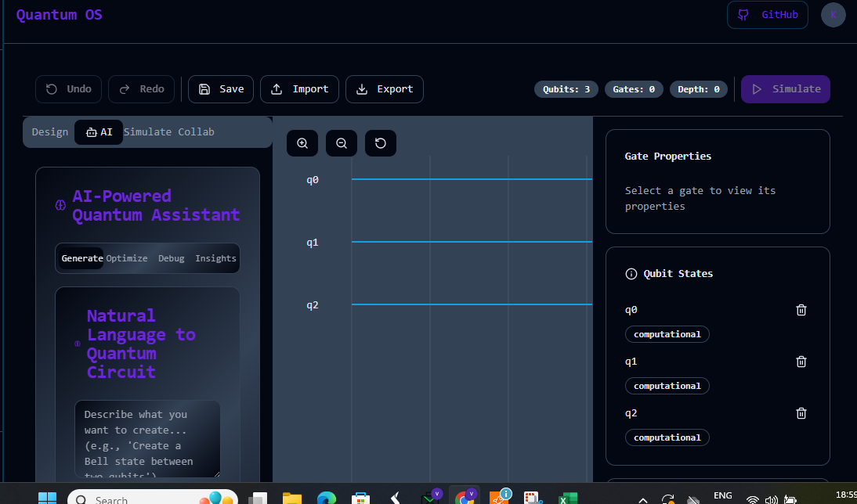Click the computational badge under q1
The image size is (857, 504).
click(x=667, y=386)
